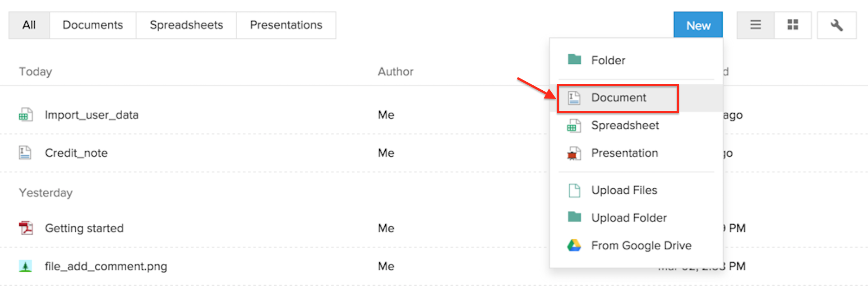This screenshot has width=868, height=288.
Task: Switch to list view icon
Action: 756,25
